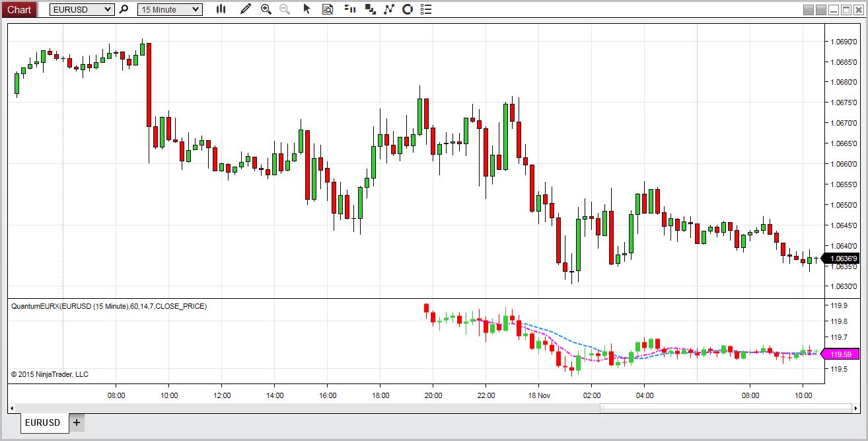Open the 15 Minute interval dropdown

click(x=170, y=9)
